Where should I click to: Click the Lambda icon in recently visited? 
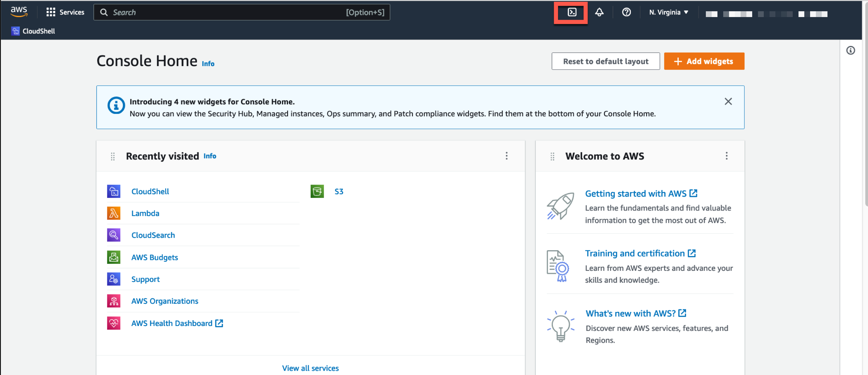click(114, 212)
